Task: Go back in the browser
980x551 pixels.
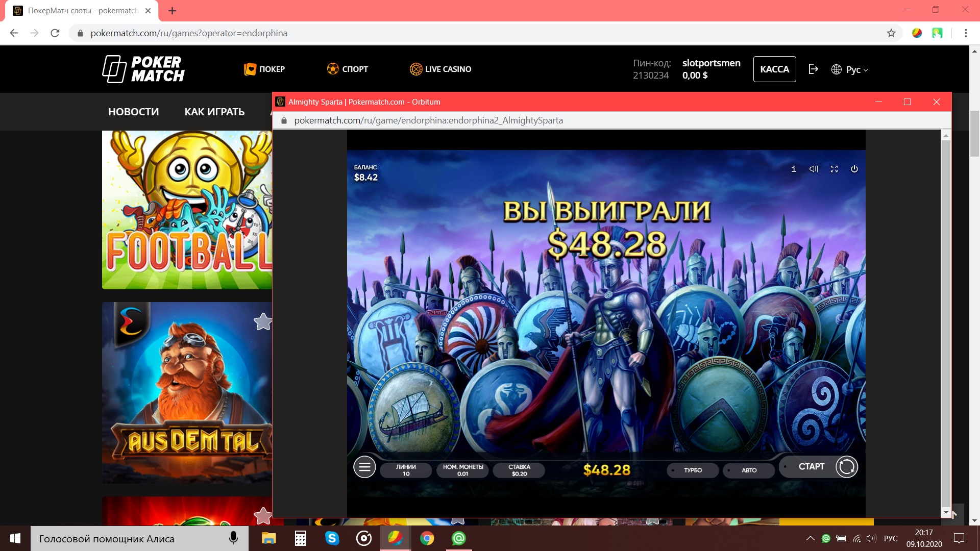Action: click(x=14, y=33)
